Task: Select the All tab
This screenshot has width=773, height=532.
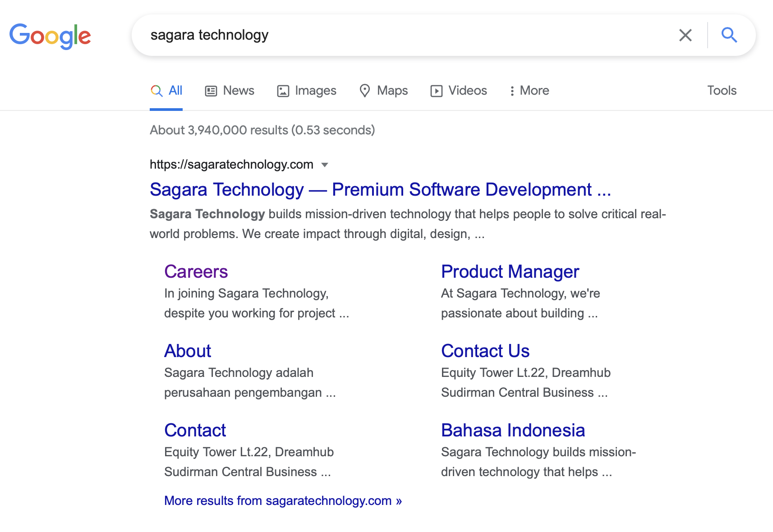Action: (166, 91)
